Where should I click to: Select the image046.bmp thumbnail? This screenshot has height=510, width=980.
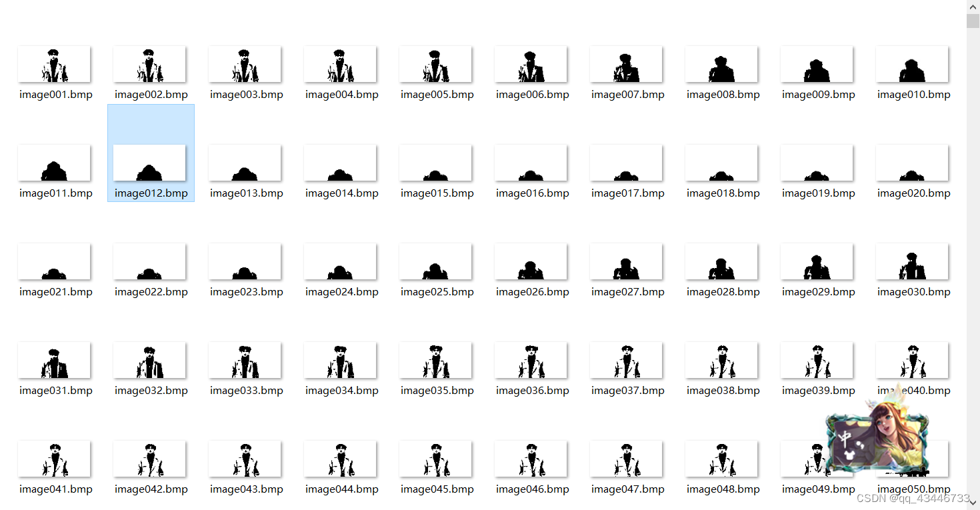click(x=531, y=459)
